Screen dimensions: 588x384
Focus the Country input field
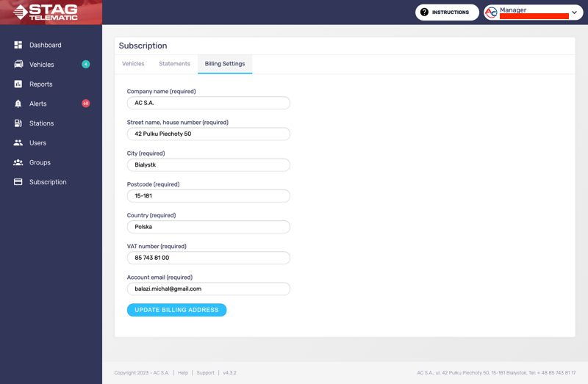click(209, 227)
